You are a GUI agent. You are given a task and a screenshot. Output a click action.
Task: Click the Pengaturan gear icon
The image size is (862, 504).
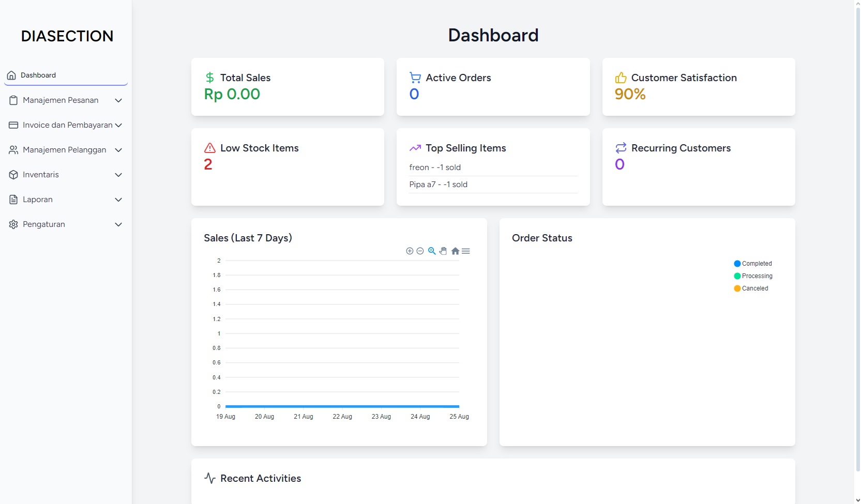13,224
